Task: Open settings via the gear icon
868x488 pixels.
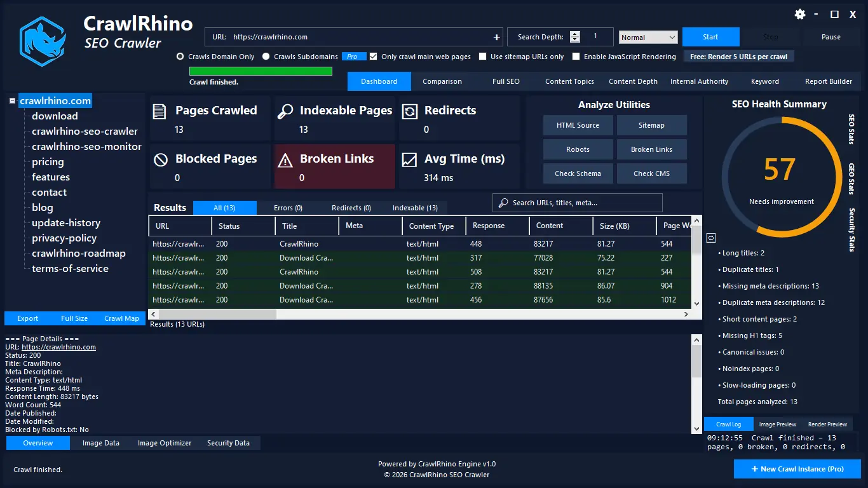Action: (x=800, y=14)
